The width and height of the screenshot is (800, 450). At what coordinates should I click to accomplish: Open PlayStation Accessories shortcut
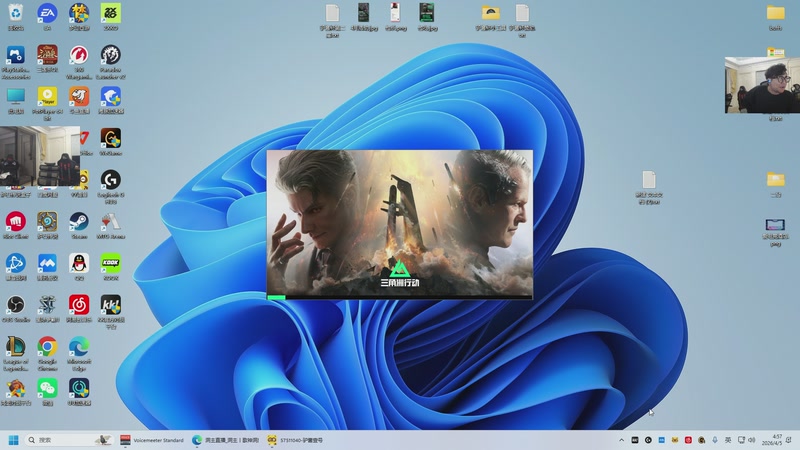pyautogui.click(x=16, y=55)
